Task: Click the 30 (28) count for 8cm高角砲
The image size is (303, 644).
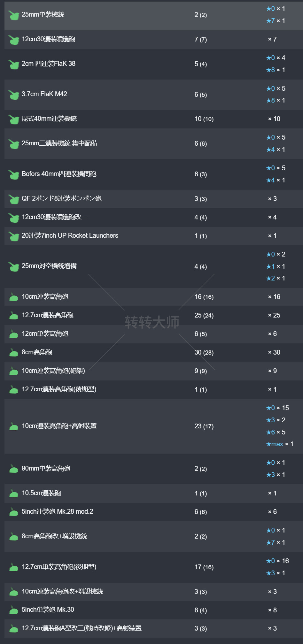Action: click(x=204, y=352)
